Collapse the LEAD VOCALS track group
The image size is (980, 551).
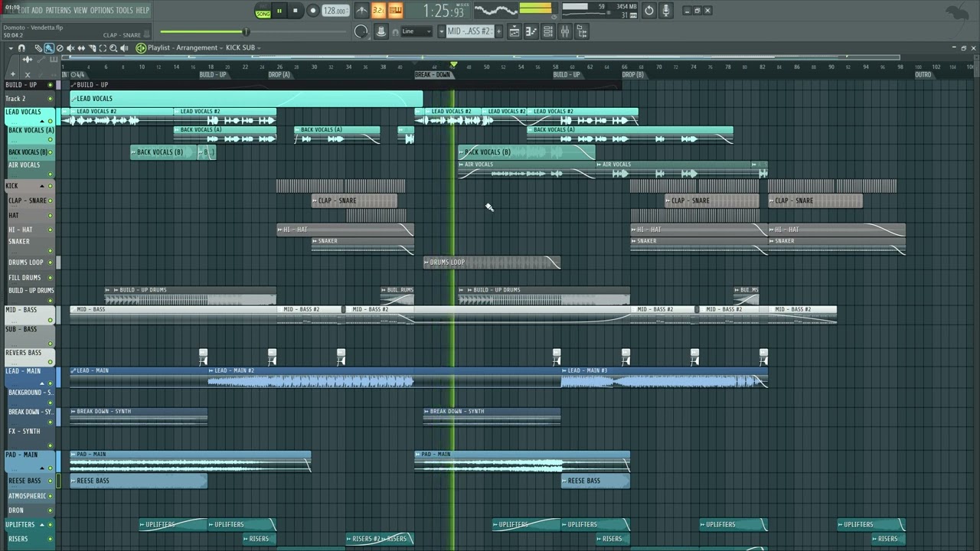[x=42, y=121]
